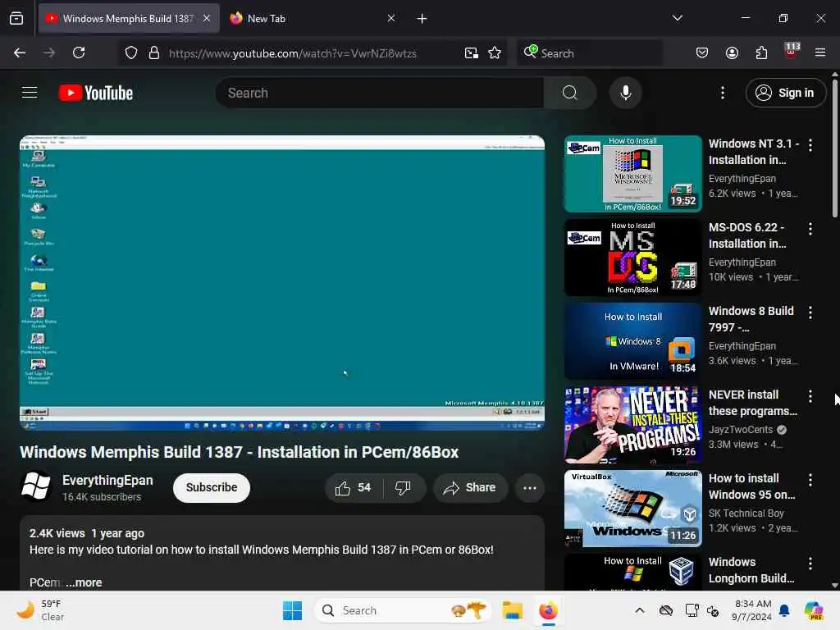The width and height of the screenshot is (840, 630).
Task: Open EverythingEpan channel name link
Action: tap(107, 480)
